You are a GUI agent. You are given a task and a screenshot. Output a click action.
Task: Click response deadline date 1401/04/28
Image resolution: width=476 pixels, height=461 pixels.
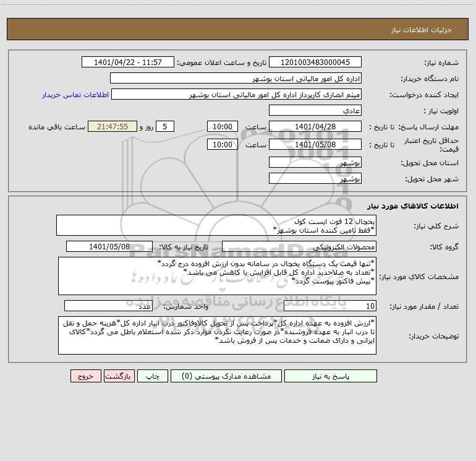point(315,126)
